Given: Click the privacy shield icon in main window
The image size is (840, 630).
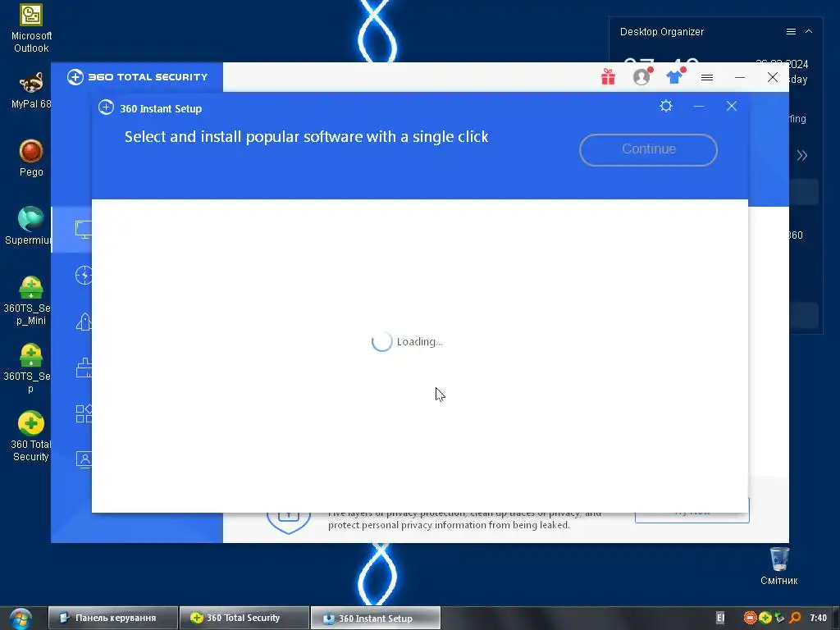Looking at the screenshot, I should pyautogui.click(x=289, y=523).
